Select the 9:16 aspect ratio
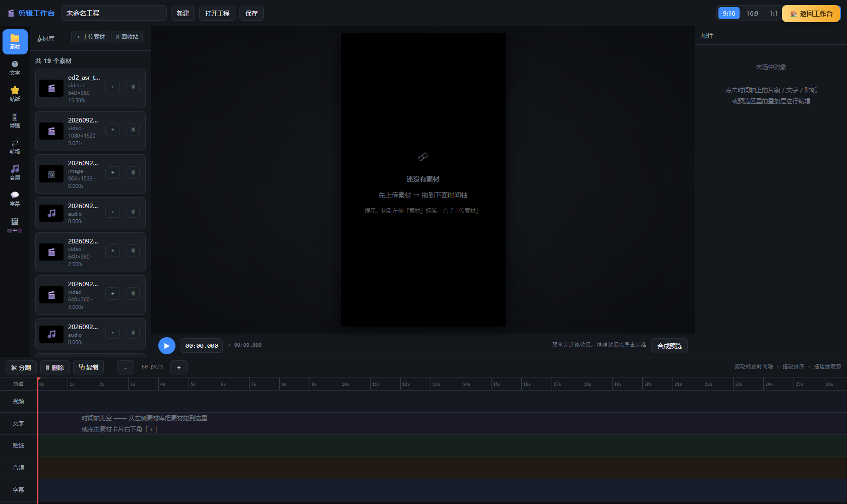Viewport: 847px width, 504px height. 729,14
